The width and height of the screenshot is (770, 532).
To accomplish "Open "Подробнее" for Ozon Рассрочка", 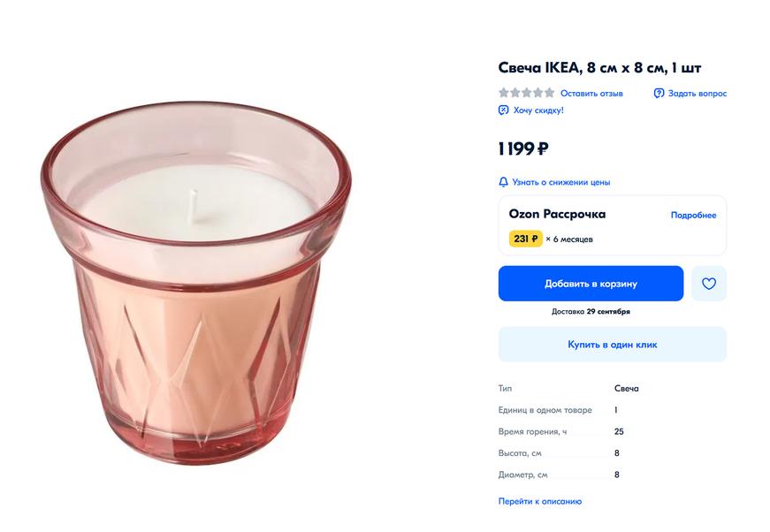I will click(693, 215).
